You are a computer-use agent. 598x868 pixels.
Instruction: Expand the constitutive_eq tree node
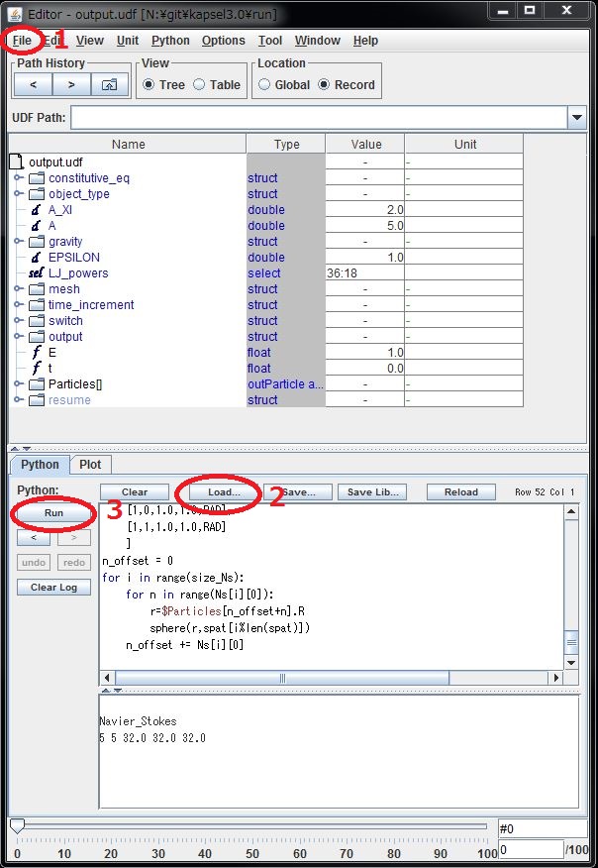coord(18,178)
